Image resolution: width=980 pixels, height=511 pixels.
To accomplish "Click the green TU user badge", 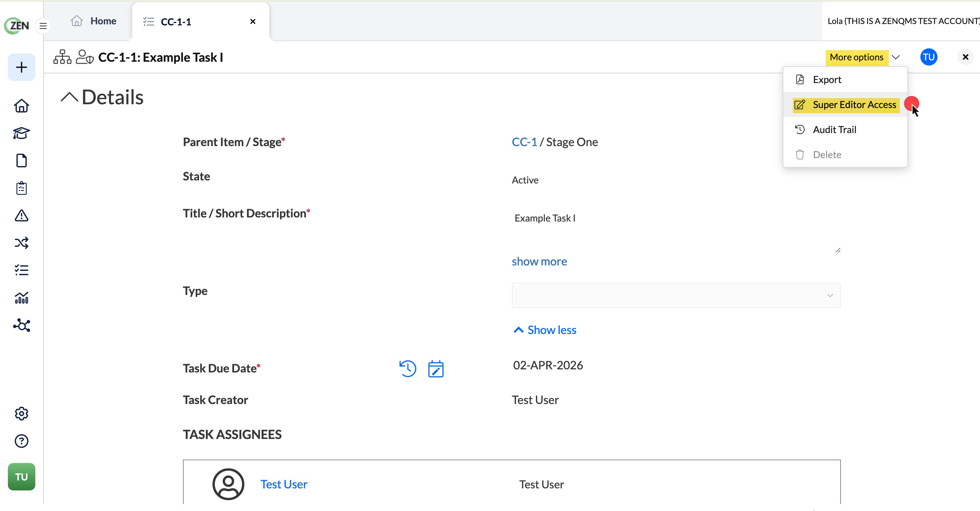I will pyautogui.click(x=21, y=477).
